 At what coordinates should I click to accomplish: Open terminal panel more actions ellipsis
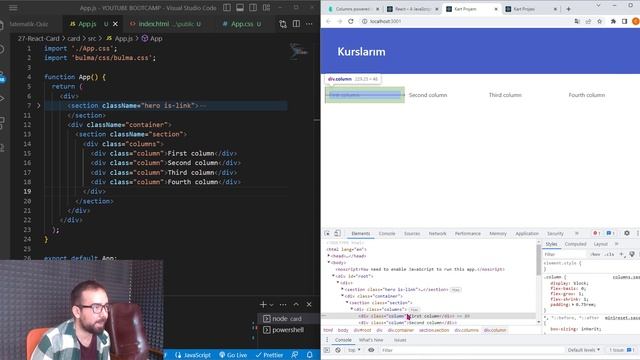[283, 304]
